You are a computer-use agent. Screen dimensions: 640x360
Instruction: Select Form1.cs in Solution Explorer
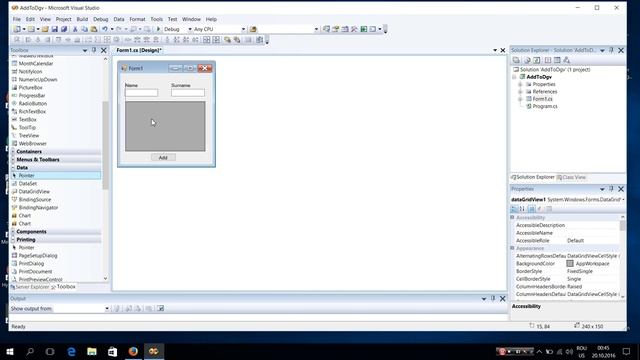tap(542, 99)
